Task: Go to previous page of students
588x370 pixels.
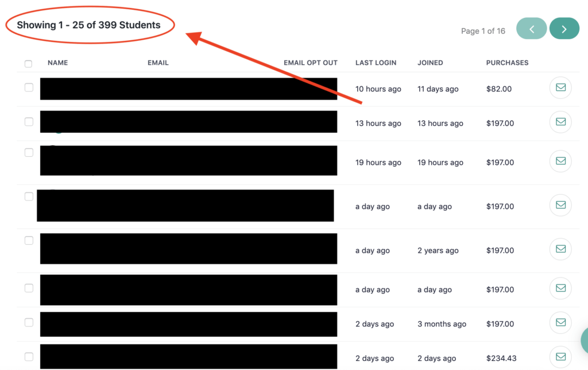Action: pyautogui.click(x=531, y=29)
